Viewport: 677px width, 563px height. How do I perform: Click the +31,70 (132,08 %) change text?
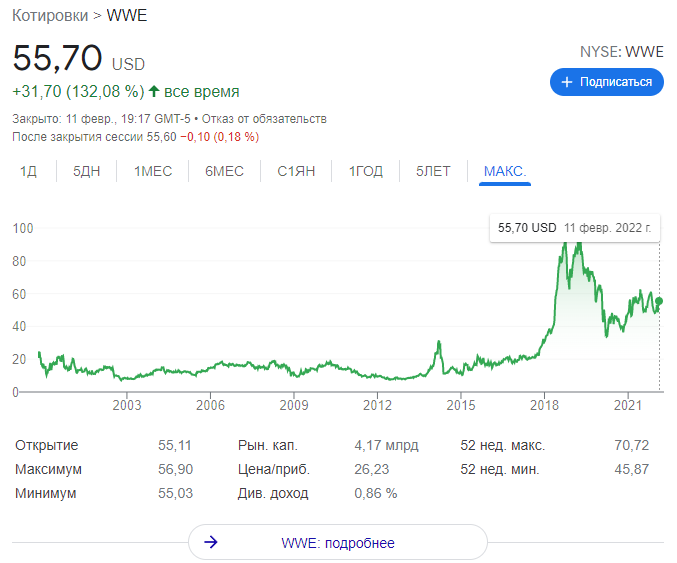click(x=78, y=92)
